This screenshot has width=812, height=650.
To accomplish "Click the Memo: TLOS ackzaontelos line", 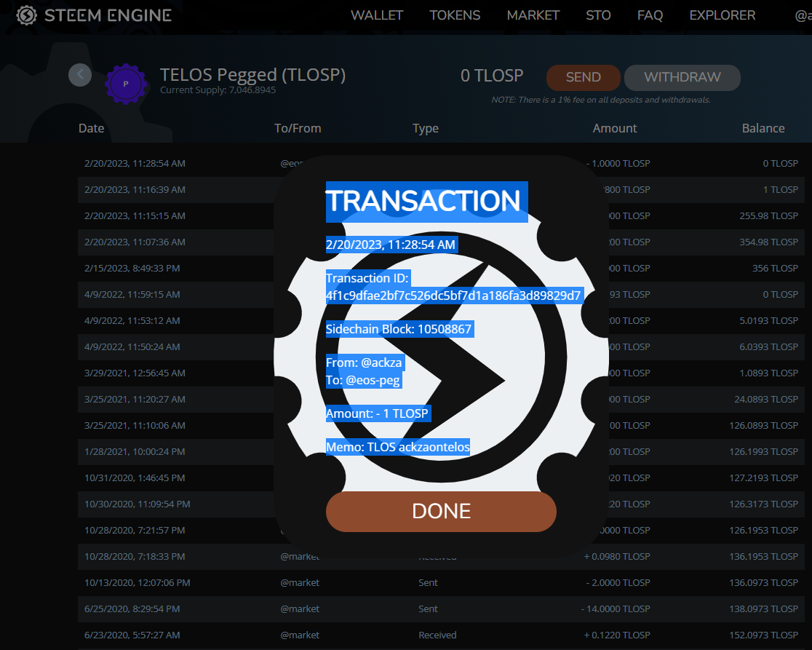I will tap(398, 447).
